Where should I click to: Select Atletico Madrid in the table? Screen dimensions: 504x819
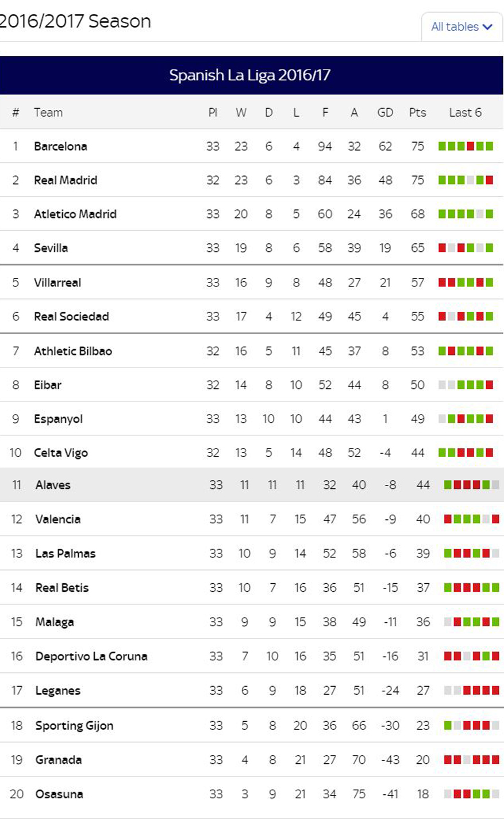pyautogui.click(x=75, y=214)
